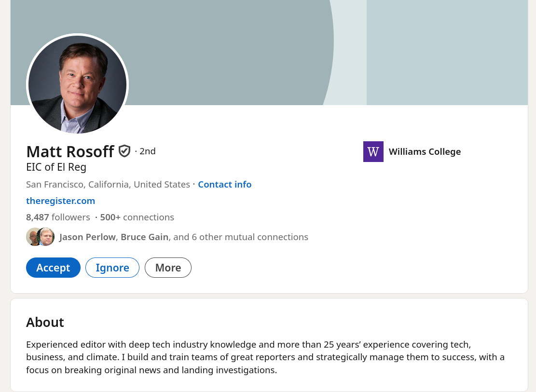Click the About section heading
This screenshot has width=536, height=392.
[x=45, y=322]
